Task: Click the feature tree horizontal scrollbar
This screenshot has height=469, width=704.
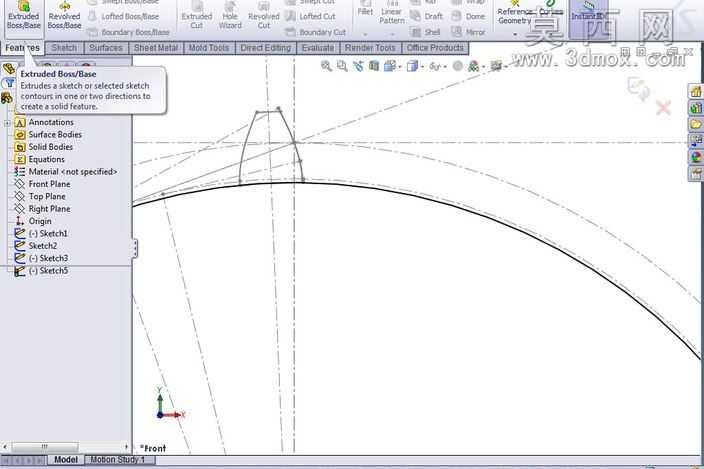Action: click(x=66, y=447)
